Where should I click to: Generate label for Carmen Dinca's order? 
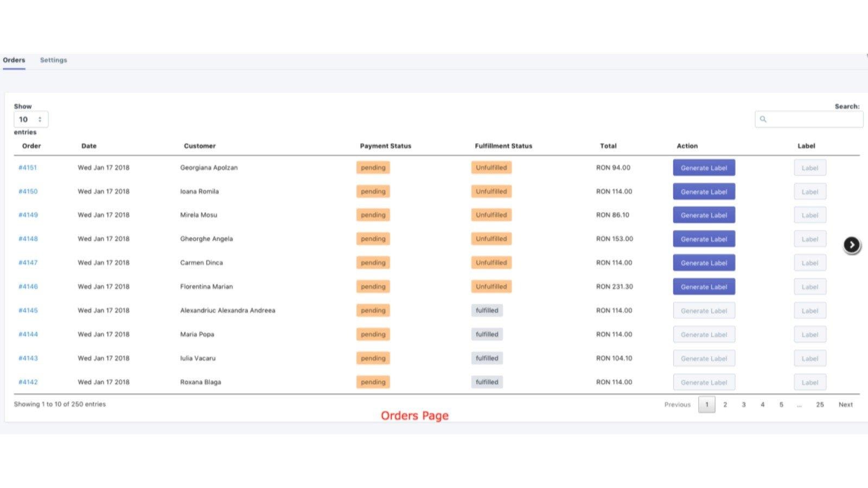point(704,263)
